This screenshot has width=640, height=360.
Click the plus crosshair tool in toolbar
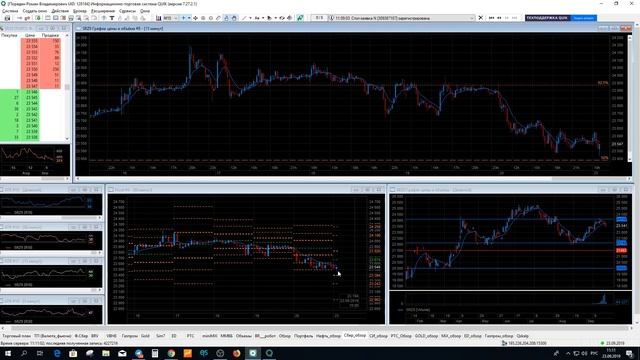(183, 18)
